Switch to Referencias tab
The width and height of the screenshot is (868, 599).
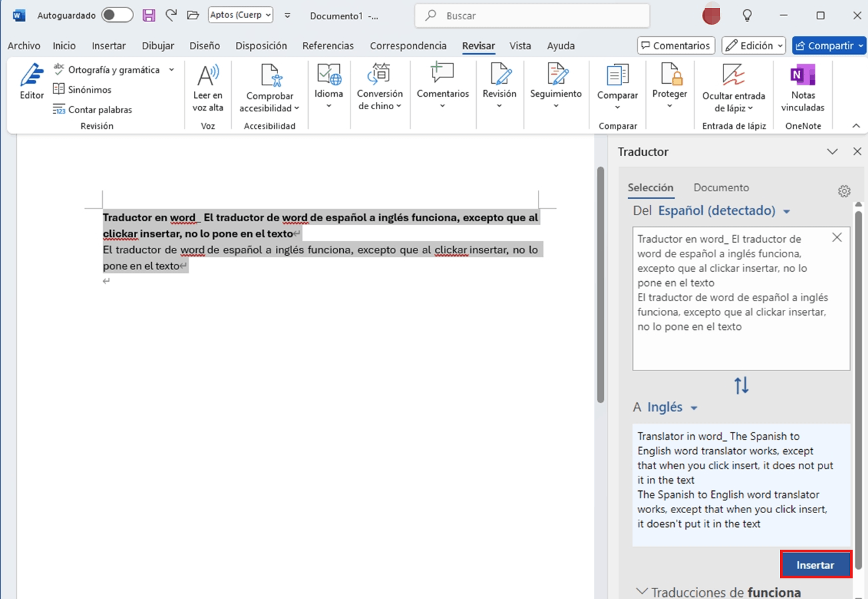(x=328, y=46)
